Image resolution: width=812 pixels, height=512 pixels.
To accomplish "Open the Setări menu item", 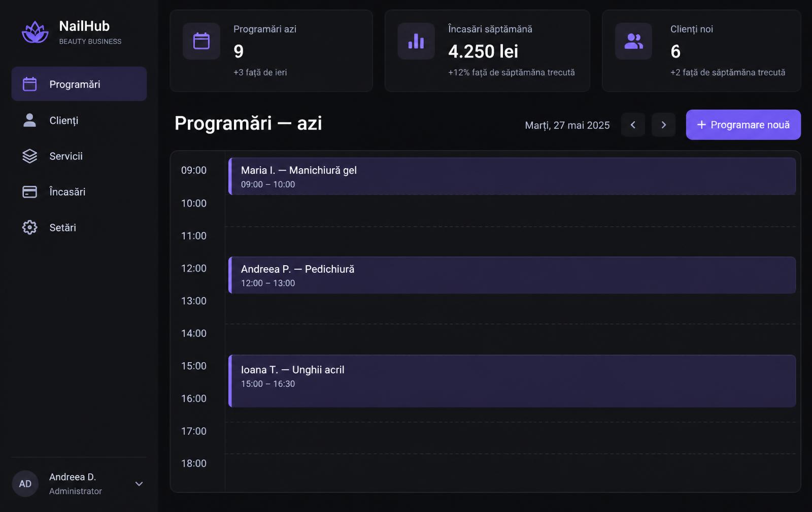I will [x=79, y=227].
